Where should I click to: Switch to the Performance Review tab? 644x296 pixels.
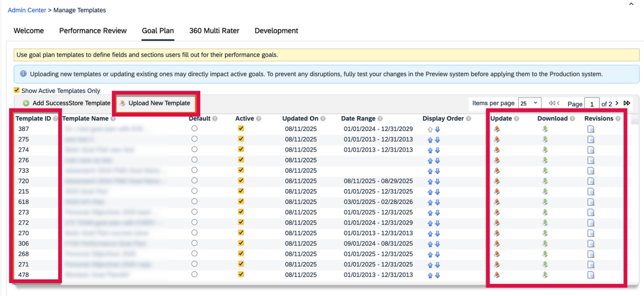93,30
